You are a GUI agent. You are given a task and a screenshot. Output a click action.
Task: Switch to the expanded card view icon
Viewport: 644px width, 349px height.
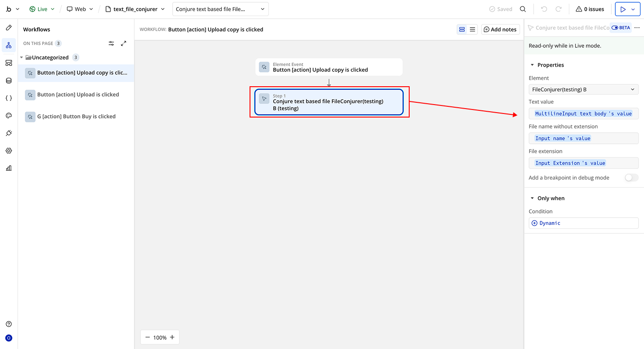[462, 29]
